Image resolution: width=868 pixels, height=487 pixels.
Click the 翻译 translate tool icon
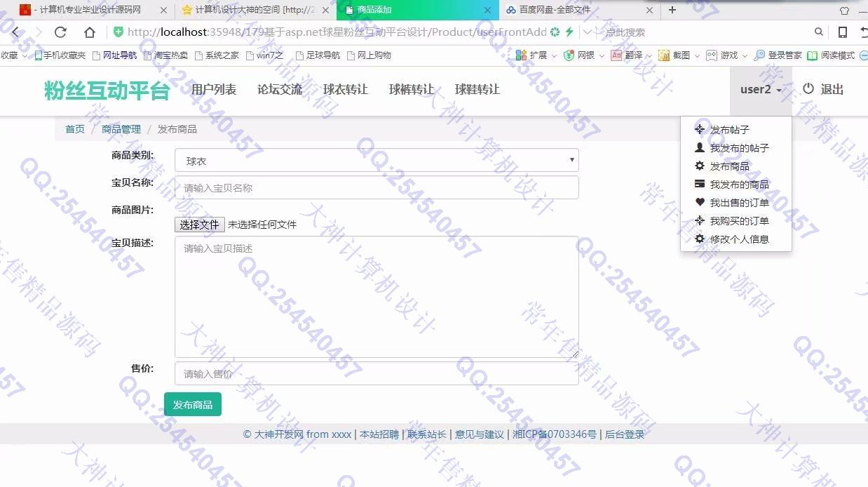(616, 55)
